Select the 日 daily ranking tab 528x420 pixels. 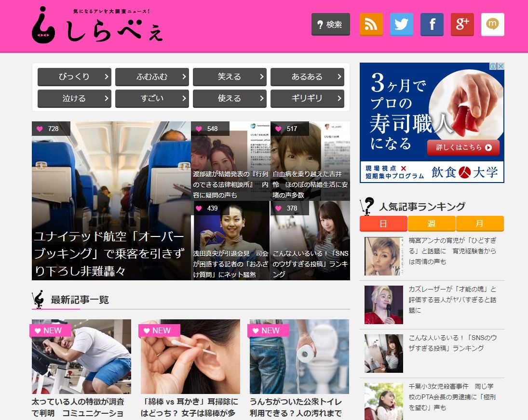coord(383,224)
